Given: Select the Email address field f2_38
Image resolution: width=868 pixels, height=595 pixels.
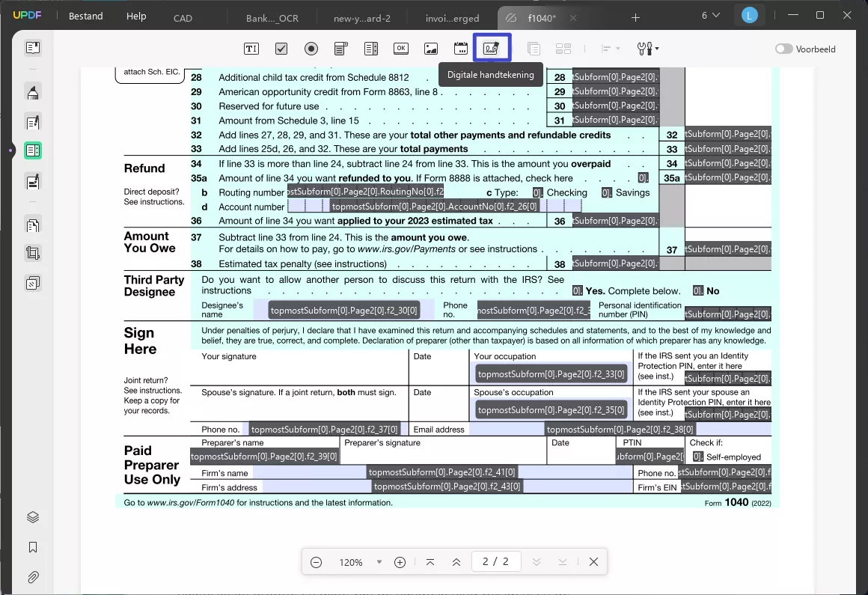Looking at the screenshot, I should (620, 429).
